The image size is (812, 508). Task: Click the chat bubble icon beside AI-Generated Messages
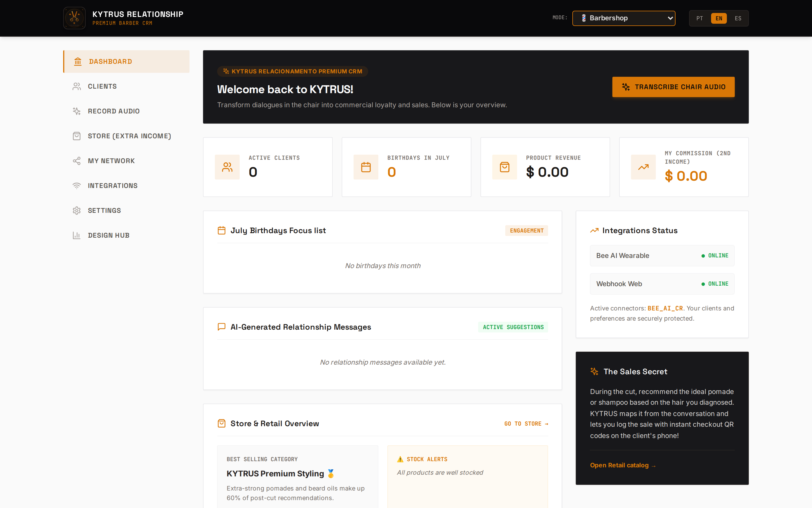point(221,327)
